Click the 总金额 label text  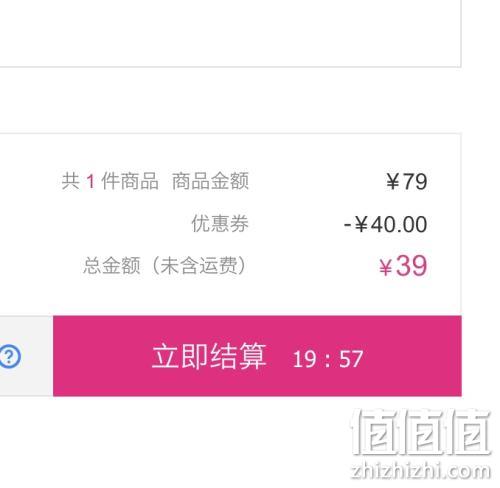click(x=112, y=266)
